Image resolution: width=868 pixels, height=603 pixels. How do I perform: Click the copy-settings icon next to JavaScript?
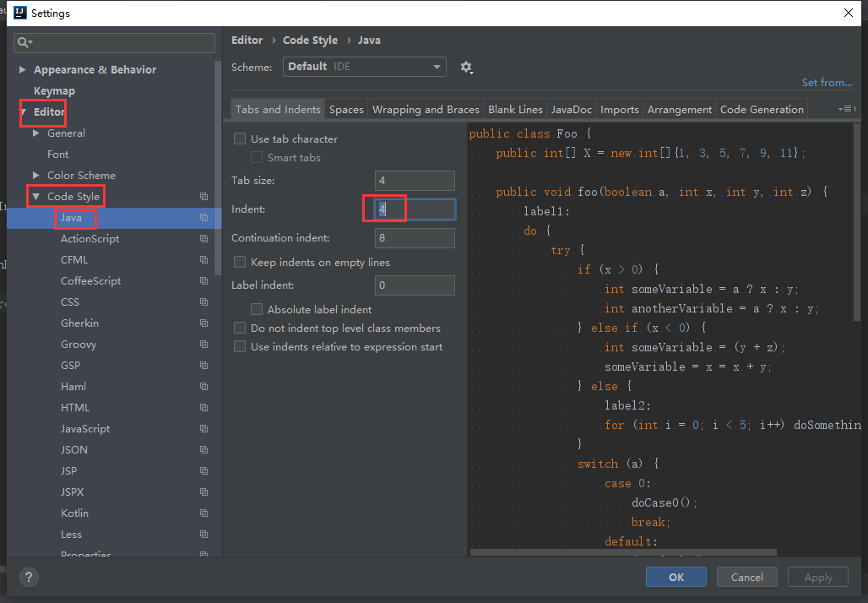203,428
